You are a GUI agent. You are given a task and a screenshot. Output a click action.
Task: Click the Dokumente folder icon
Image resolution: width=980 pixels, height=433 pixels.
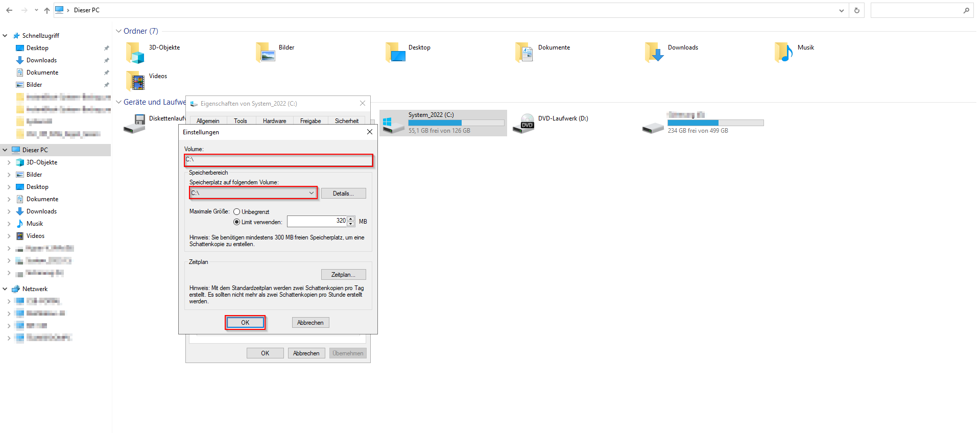[x=524, y=53]
